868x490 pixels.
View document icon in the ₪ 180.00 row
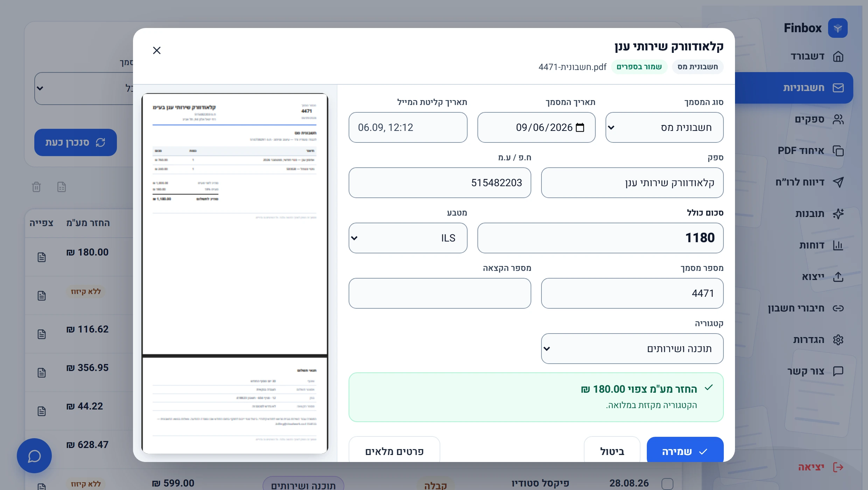point(42,257)
